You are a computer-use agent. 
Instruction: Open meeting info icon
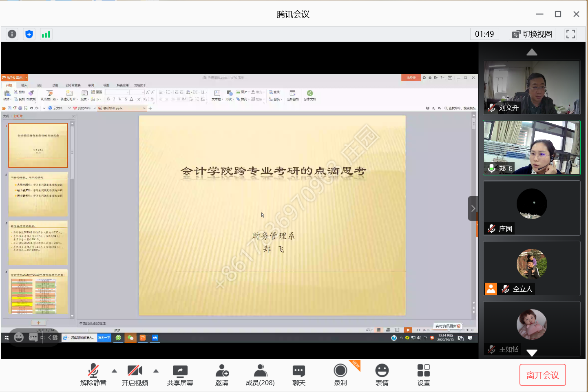(12, 34)
